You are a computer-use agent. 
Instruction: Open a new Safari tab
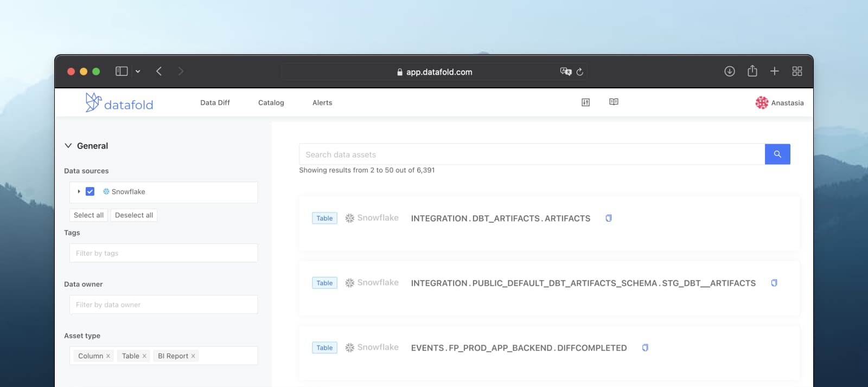(x=775, y=71)
